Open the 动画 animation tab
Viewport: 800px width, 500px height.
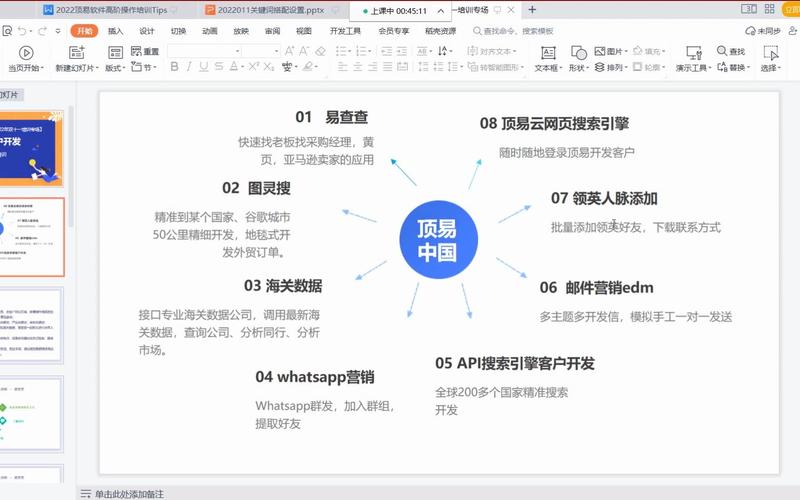(210, 31)
